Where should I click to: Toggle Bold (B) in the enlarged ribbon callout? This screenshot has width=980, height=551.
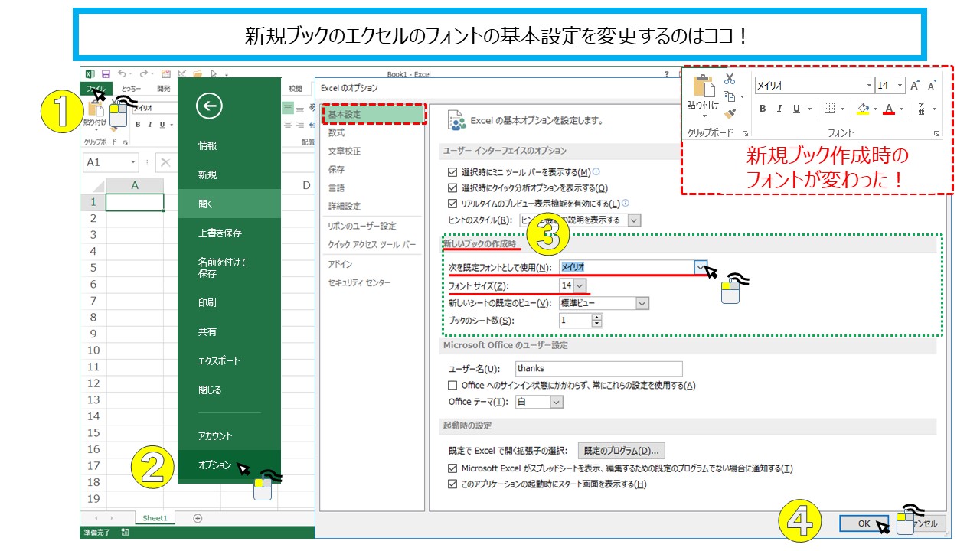click(x=763, y=109)
